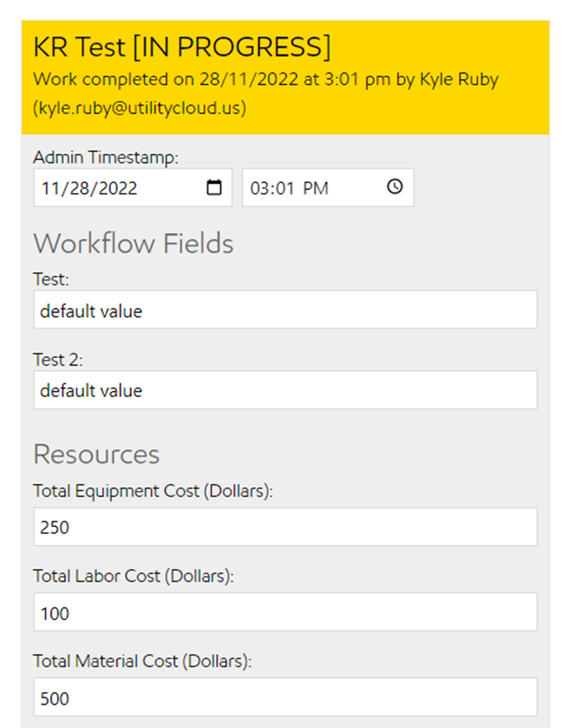Click the Workflow Fields heading
The height and width of the screenshot is (728, 570).
133,243
